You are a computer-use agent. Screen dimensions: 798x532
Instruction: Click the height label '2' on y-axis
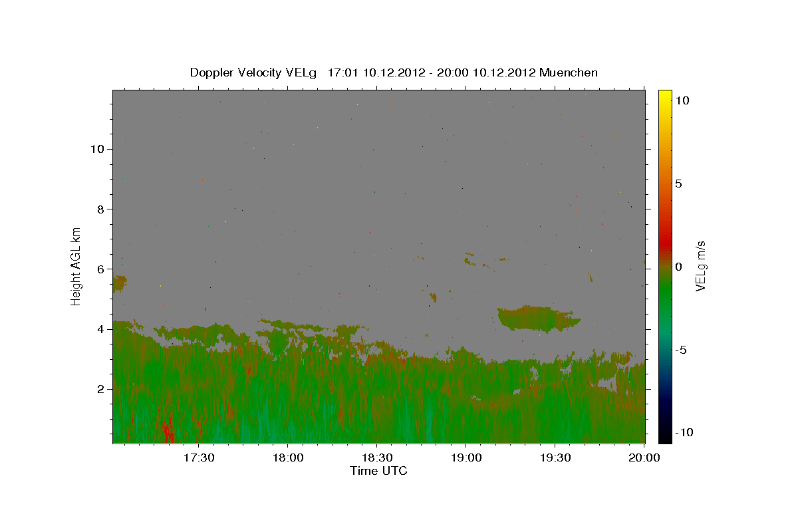(100, 388)
